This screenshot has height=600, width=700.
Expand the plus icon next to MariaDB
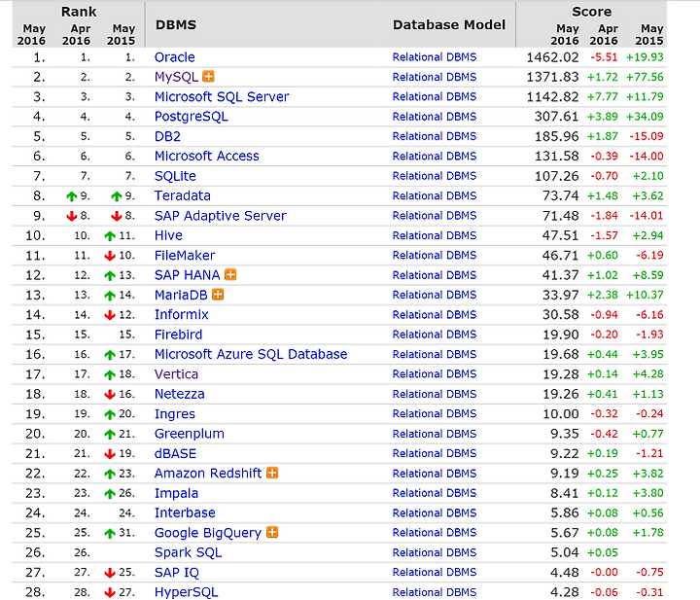218,295
